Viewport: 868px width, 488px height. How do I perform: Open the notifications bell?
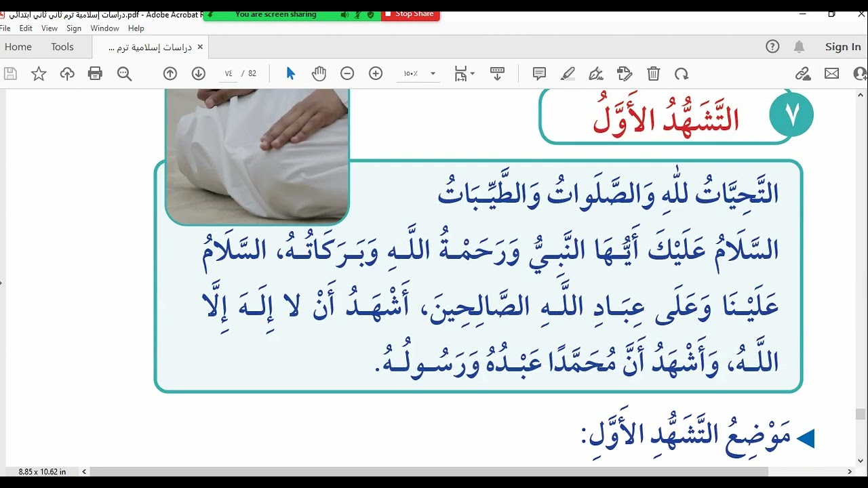pos(800,47)
